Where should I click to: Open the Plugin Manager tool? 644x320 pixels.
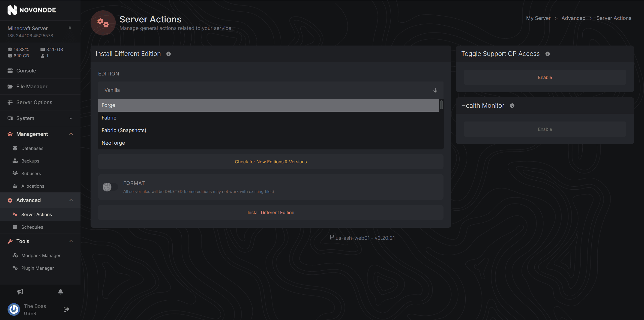(x=37, y=268)
